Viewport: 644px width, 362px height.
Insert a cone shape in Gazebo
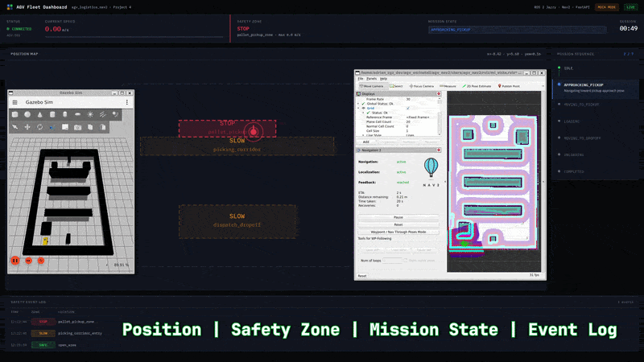coord(39,114)
